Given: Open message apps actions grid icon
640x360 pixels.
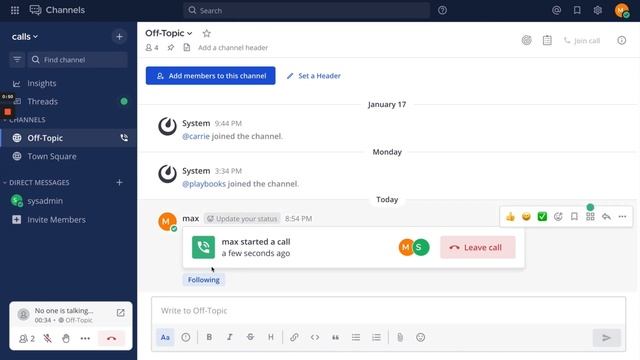Looking at the screenshot, I should pos(590,217).
